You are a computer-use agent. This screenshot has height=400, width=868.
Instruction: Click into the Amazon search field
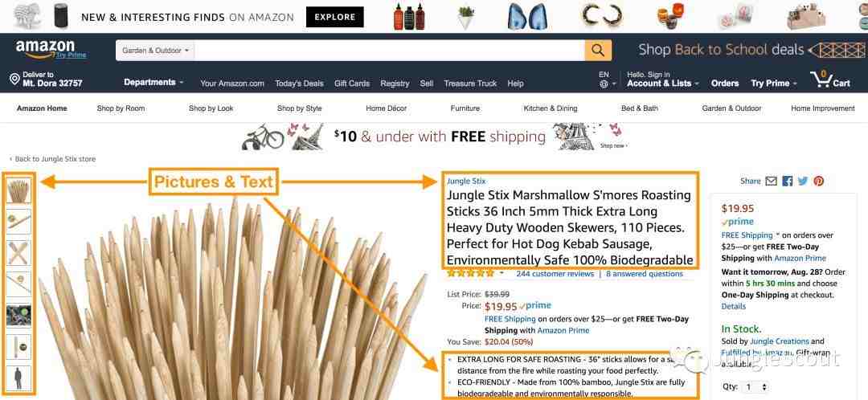tap(390, 51)
